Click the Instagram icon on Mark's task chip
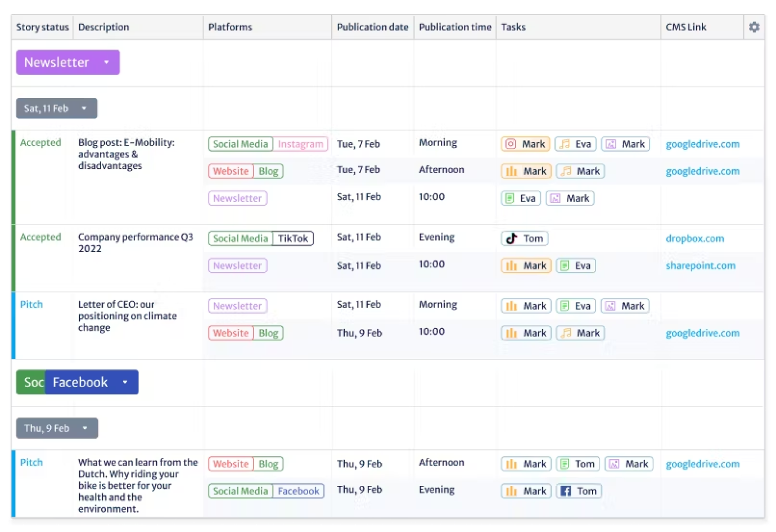776x532 pixels. (x=510, y=144)
